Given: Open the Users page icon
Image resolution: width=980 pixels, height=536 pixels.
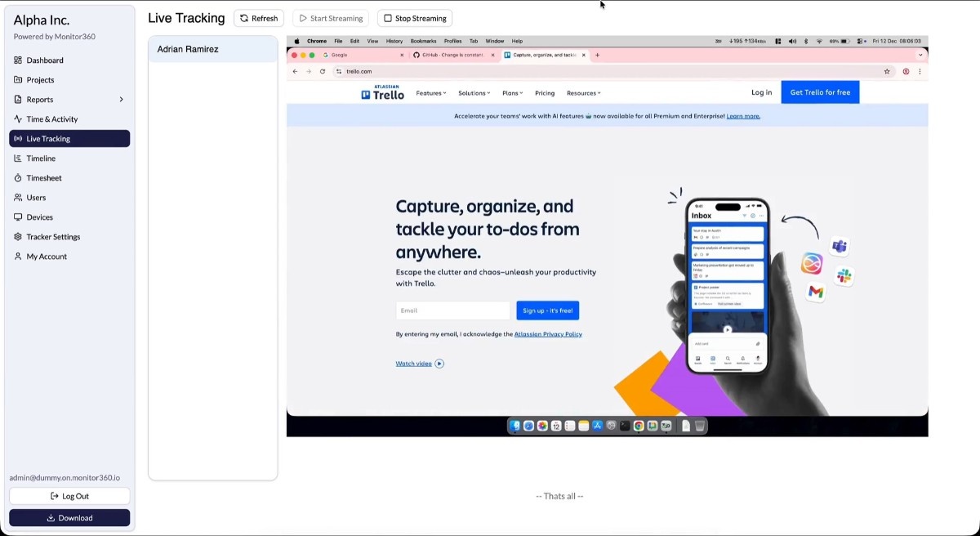Looking at the screenshot, I should [x=18, y=197].
